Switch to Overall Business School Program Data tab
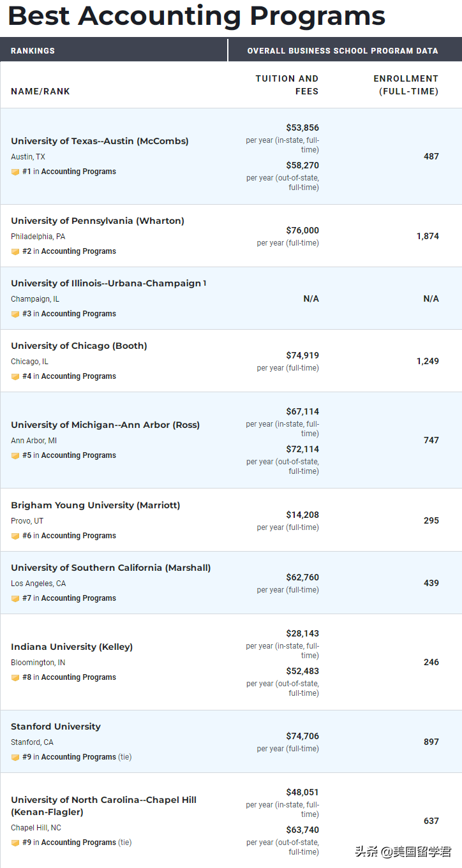The height and width of the screenshot is (868, 462). click(343, 50)
